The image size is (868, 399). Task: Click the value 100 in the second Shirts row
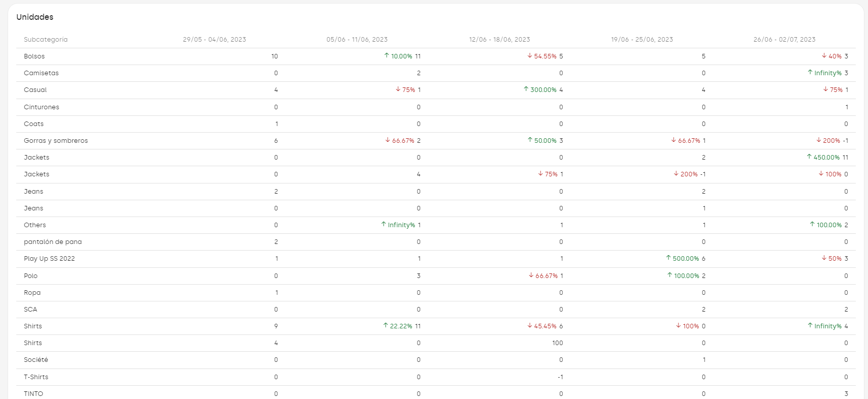click(558, 343)
